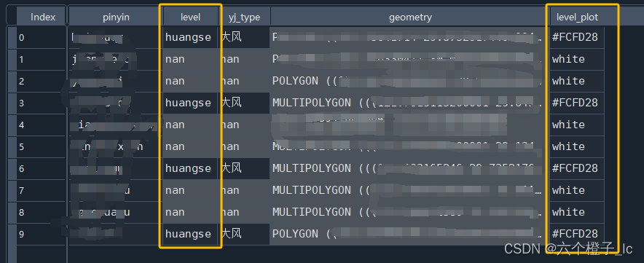Select the nan yj_type cell in row 5

point(244,146)
